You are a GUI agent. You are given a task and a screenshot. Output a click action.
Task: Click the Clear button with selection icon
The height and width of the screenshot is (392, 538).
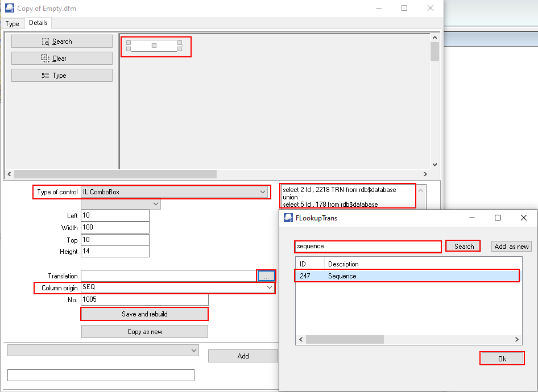62,59
